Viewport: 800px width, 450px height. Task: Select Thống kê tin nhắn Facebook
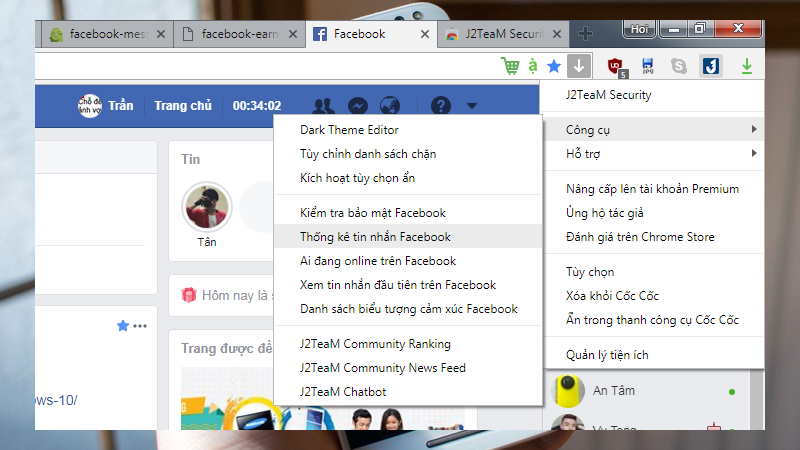[375, 237]
